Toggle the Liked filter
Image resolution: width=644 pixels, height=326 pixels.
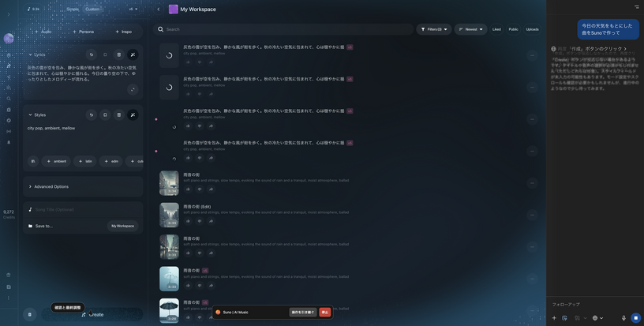[496, 29]
